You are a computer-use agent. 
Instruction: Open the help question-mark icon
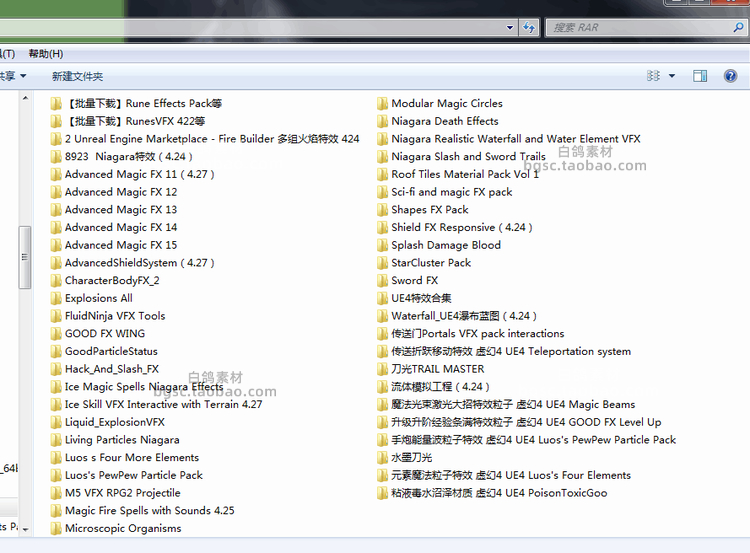tap(730, 76)
